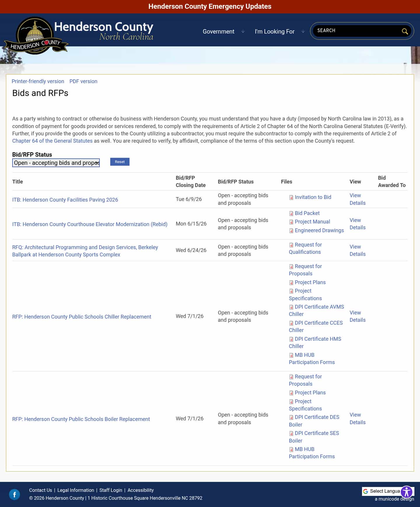The width and height of the screenshot is (420, 507).
Task: View Details for Berkeley Ballpark RFQ
Action: point(358,250)
